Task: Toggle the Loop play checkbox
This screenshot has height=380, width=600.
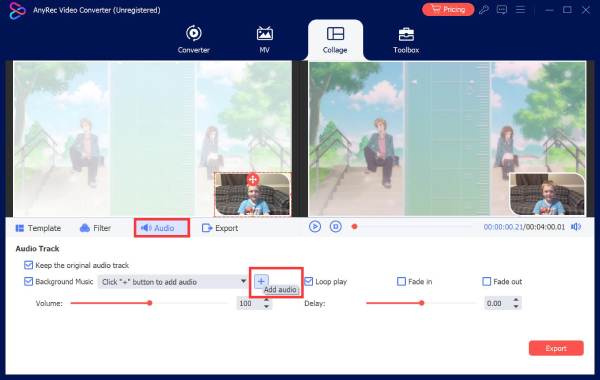Action: click(308, 281)
